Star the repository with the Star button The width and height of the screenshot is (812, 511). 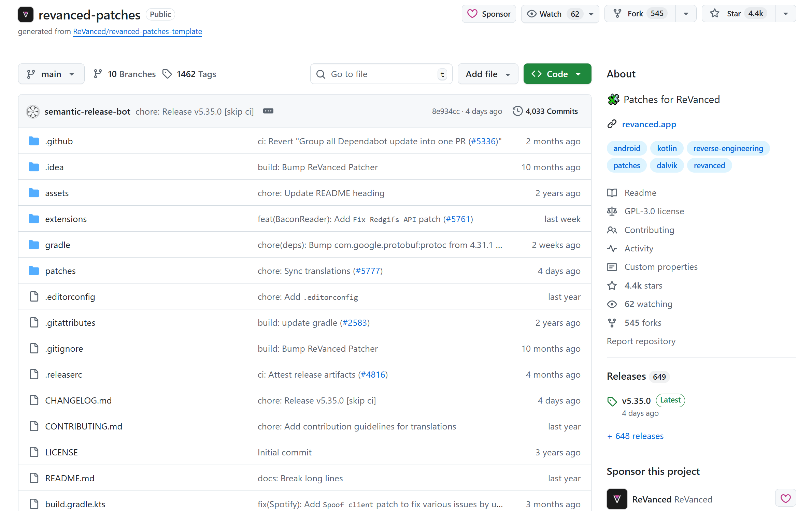click(x=739, y=14)
